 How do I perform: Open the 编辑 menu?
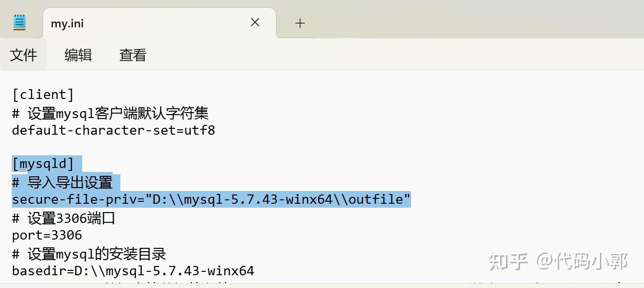78,55
